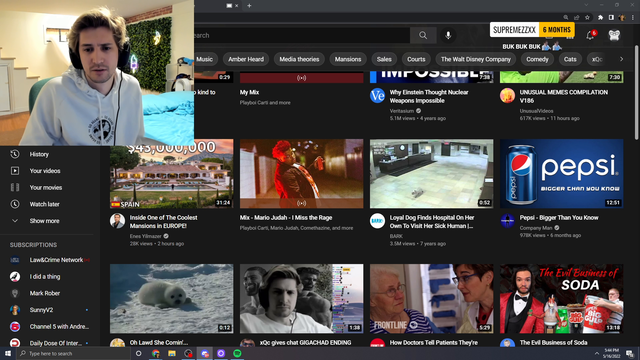This screenshot has height=360, width=640.
Task: Open Spotify from the taskbar
Action: [x=237, y=353]
